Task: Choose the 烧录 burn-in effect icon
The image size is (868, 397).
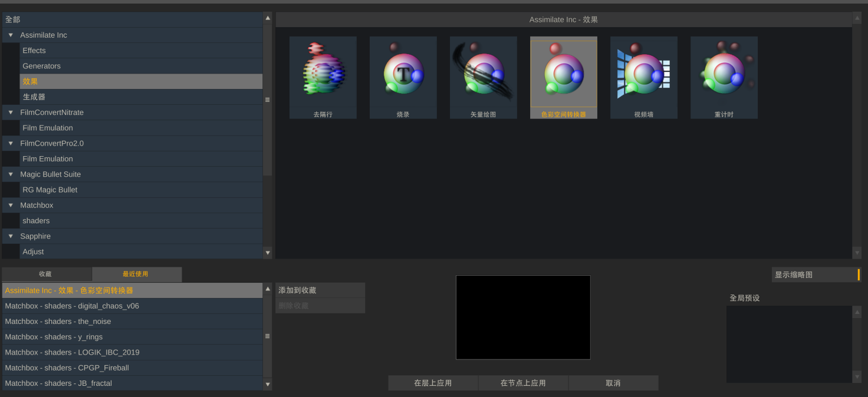Action: pos(403,77)
